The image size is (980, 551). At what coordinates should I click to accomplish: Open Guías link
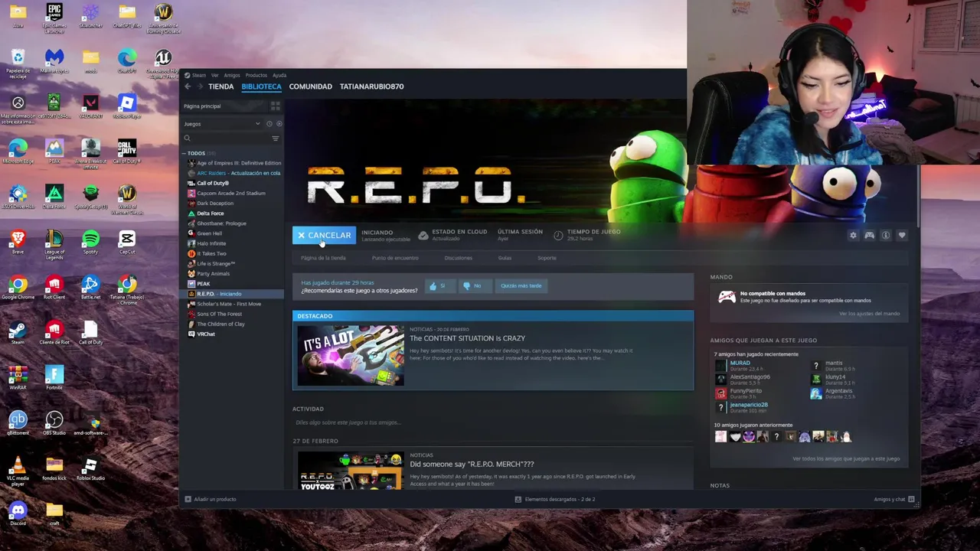click(505, 258)
